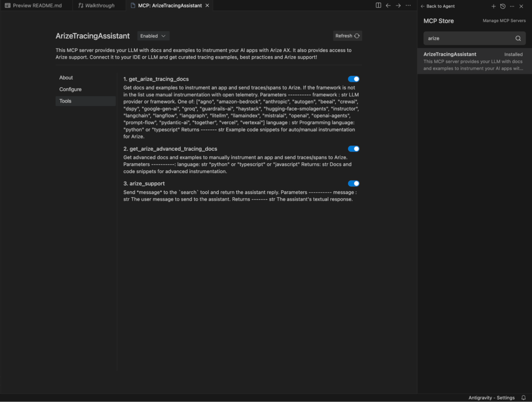Click the Antigravity - Settings status bar item
The image size is (532, 402).
pyautogui.click(x=491, y=397)
